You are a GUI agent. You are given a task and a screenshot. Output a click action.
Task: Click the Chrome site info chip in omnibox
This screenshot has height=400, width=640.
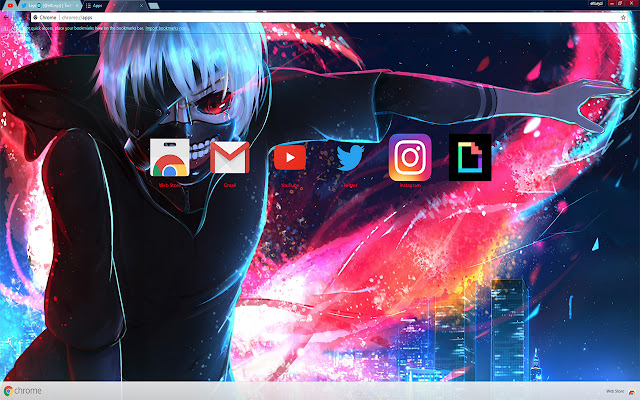point(45,18)
